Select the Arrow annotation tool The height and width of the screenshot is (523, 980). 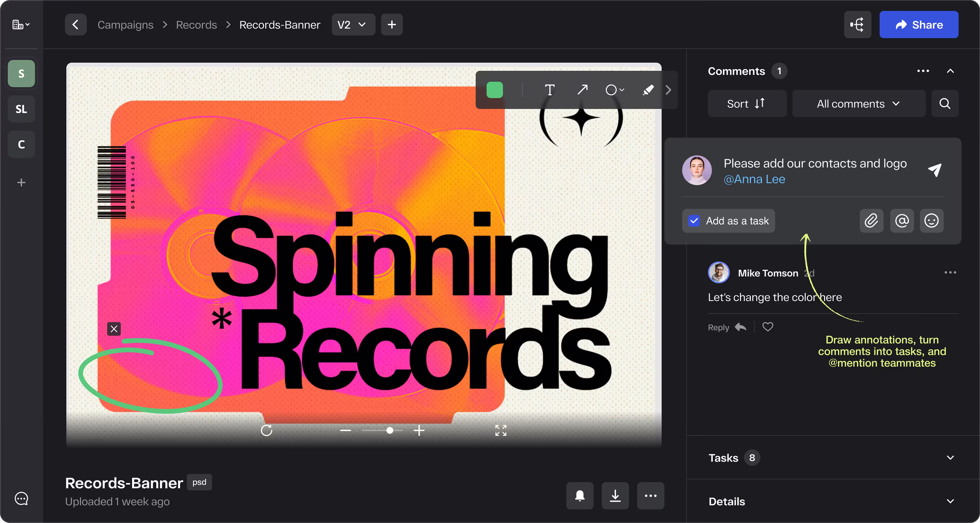point(582,90)
